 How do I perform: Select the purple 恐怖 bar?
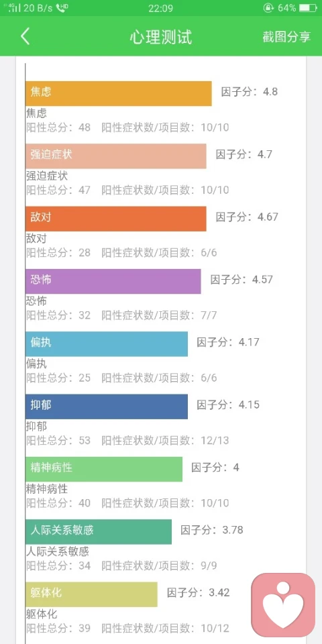113,281
